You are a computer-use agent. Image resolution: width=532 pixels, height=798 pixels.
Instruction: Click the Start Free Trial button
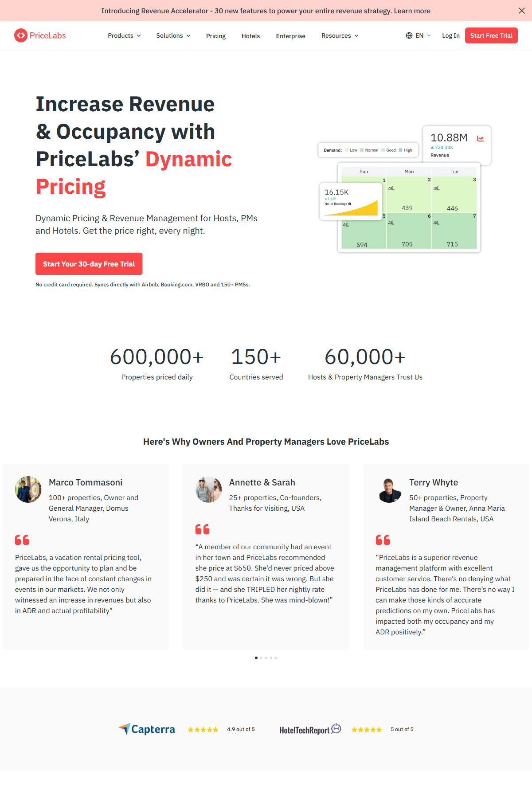click(491, 35)
